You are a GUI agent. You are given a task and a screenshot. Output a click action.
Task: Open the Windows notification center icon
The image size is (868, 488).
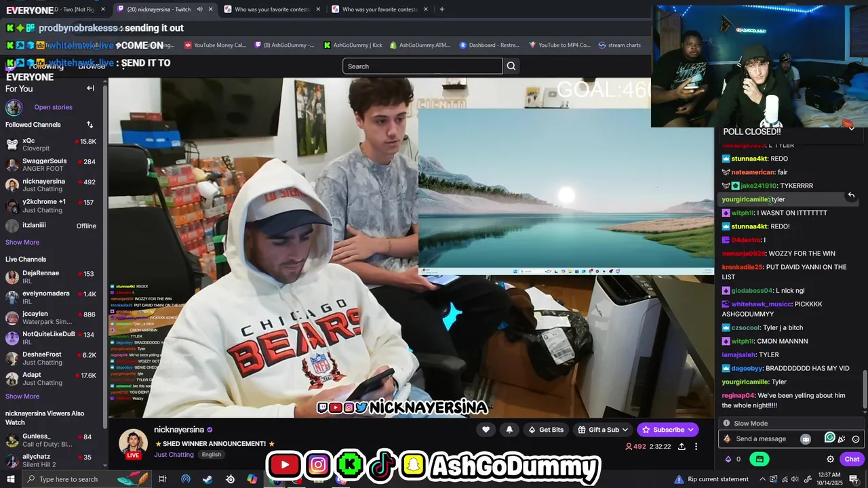pos(854,479)
